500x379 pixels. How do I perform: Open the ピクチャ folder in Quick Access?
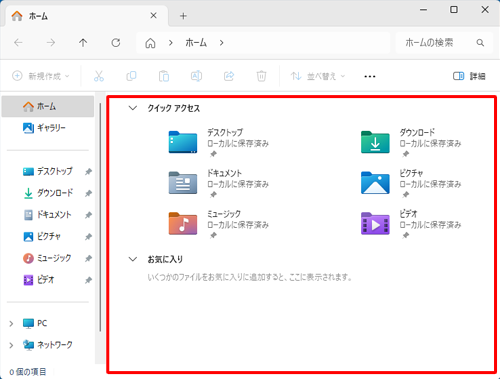pyautogui.click(x=411, y=183)
